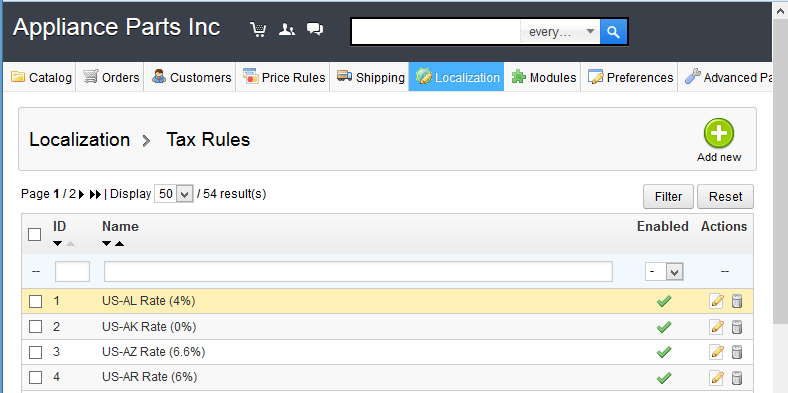Open the customers icon in header
Image resolution: width=788 pixels, height=393 pixels.
[x=287, y=30]
